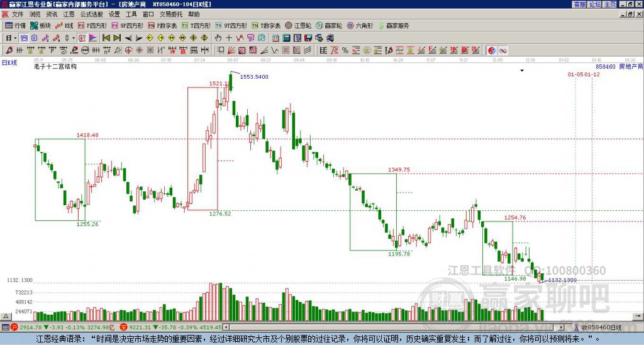
Task: Open the 江恩轮 Gann wheel
Action: (x=298, y=25)
